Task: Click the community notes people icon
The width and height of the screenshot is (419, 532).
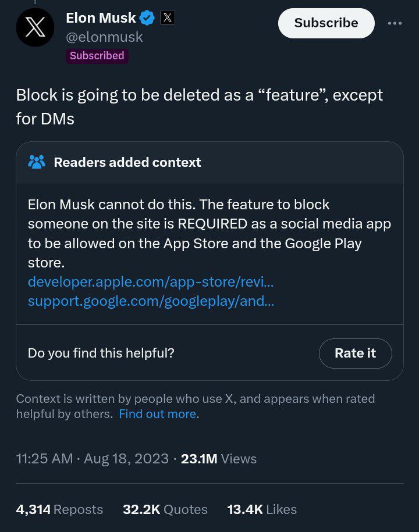Action: [37, 162]
